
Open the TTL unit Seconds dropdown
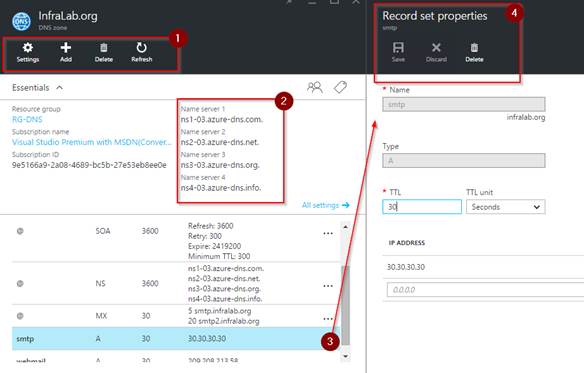pos(505,207)
